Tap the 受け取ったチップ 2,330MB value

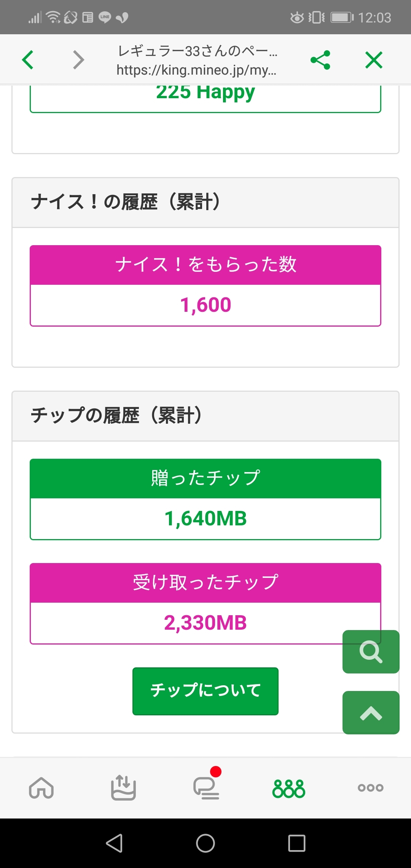pos(205,623)
